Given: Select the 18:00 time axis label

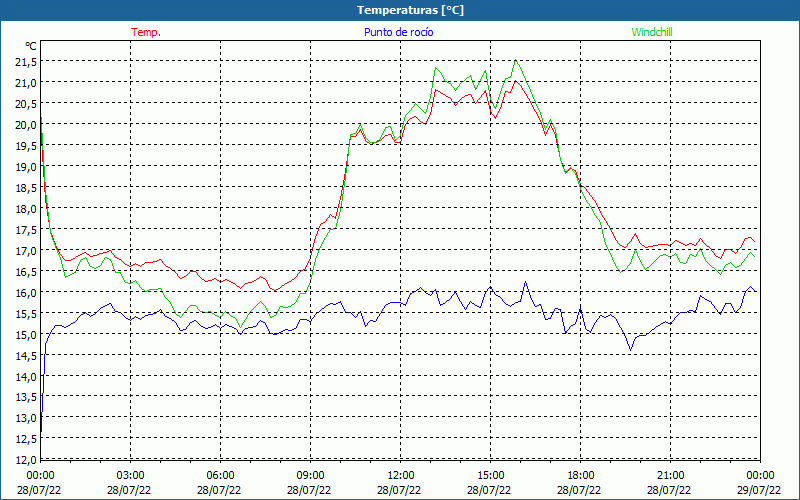Looking at the screenshot, I should (x=580, y=475).
